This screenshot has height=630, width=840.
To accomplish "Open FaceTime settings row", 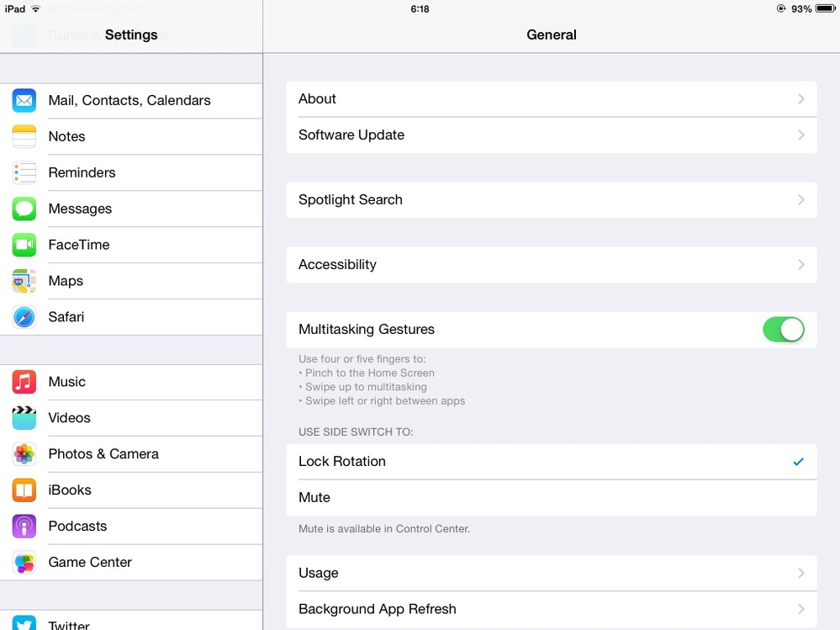I will (131, 245).
